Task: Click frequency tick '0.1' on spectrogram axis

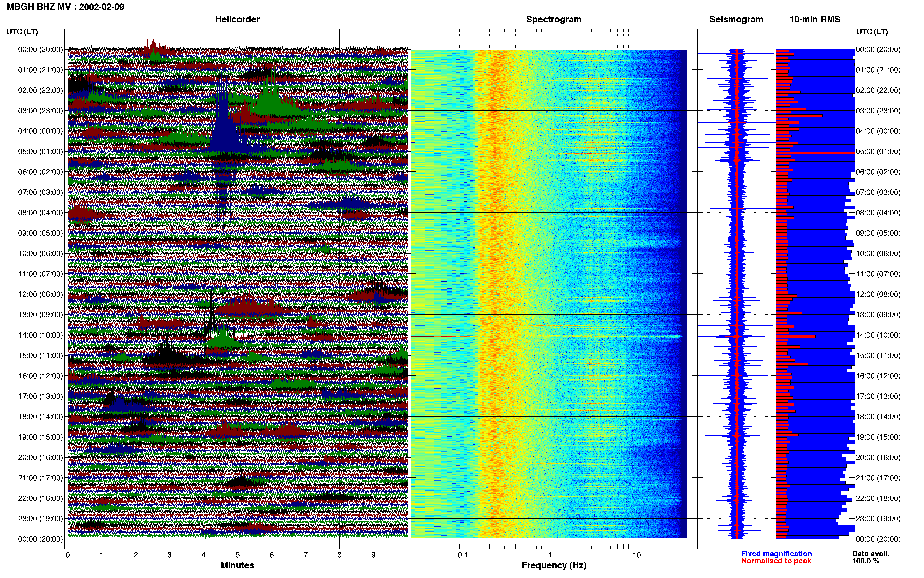Action: (463, 555)
